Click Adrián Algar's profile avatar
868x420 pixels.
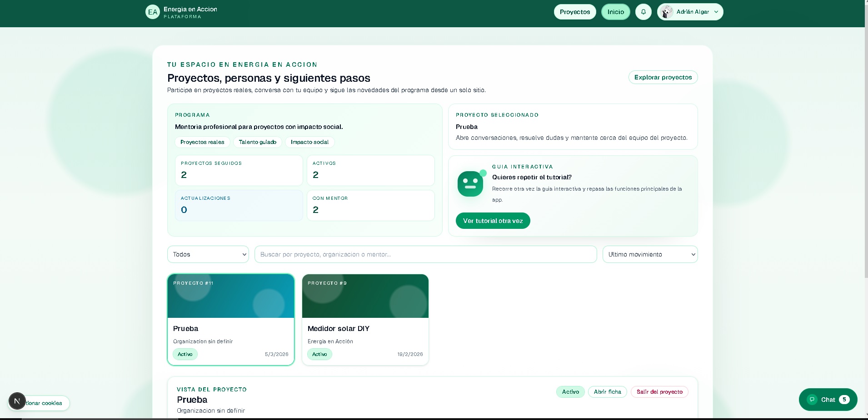click(x=667, y=12)
